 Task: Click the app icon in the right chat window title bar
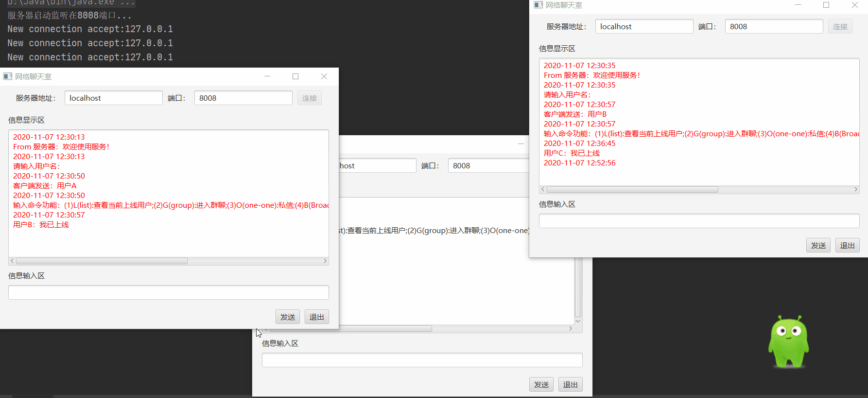[538, 5]
